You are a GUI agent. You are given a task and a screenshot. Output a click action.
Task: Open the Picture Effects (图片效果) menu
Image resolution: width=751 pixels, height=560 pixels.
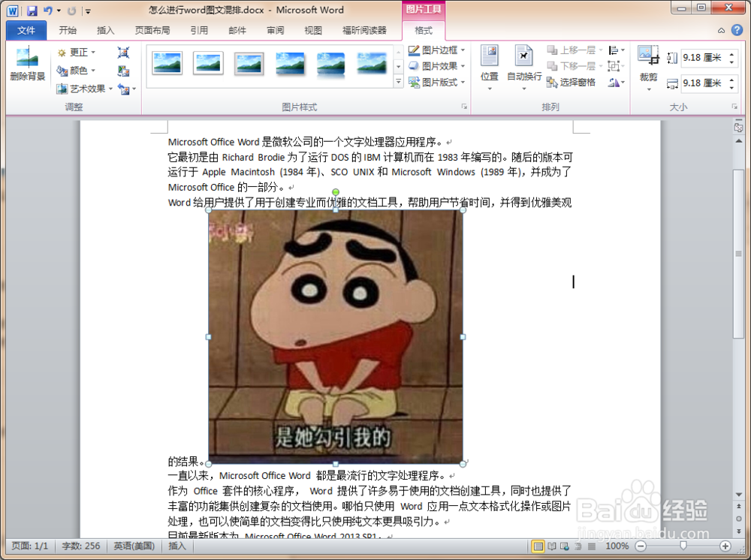(437, 66)
